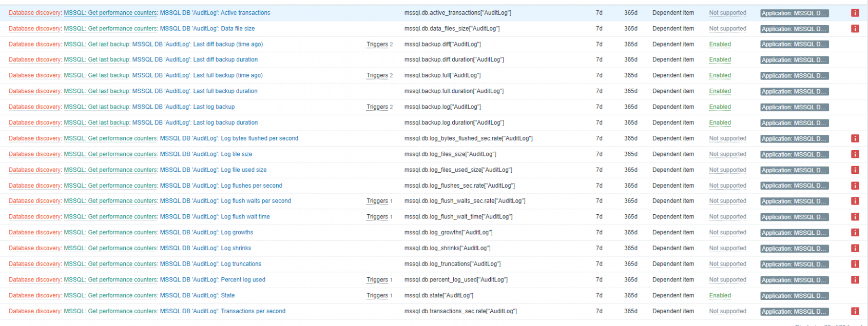
Task: Click Not supported status for Active transactions
Action: coord(727,13)
